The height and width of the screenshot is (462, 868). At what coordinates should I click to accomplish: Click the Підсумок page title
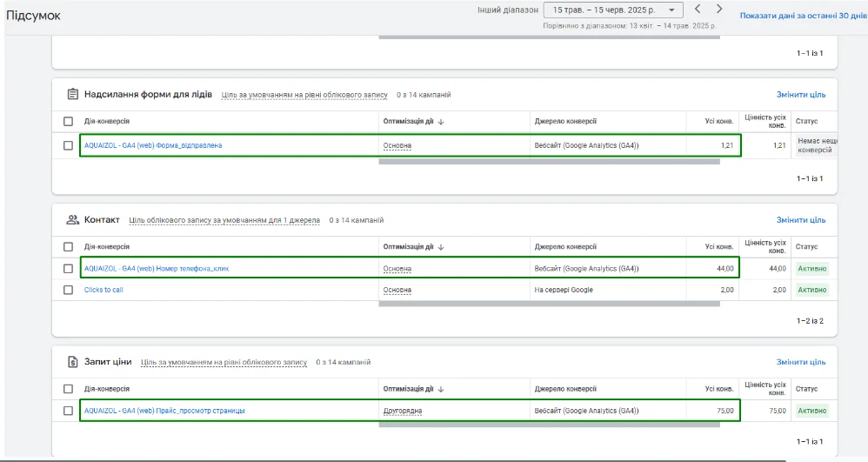click(x=33, y=16)
